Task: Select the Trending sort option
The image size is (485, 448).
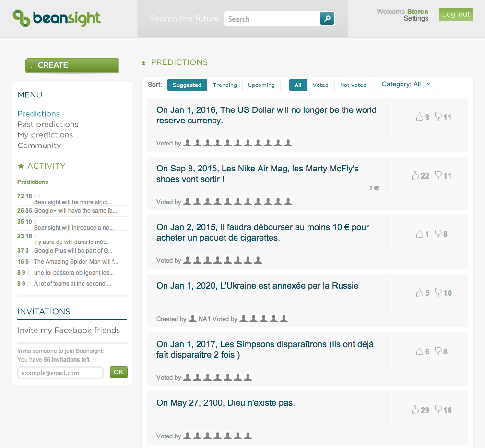Action: [225, 85]
